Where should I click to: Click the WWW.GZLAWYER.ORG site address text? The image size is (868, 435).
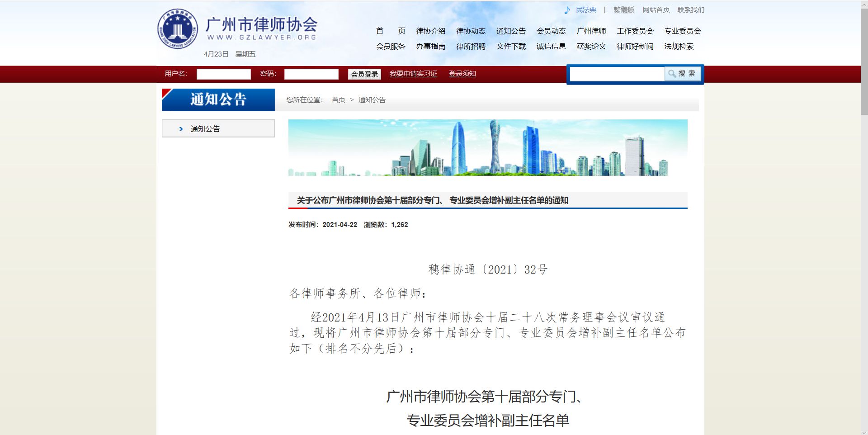[x=261, y=38]
